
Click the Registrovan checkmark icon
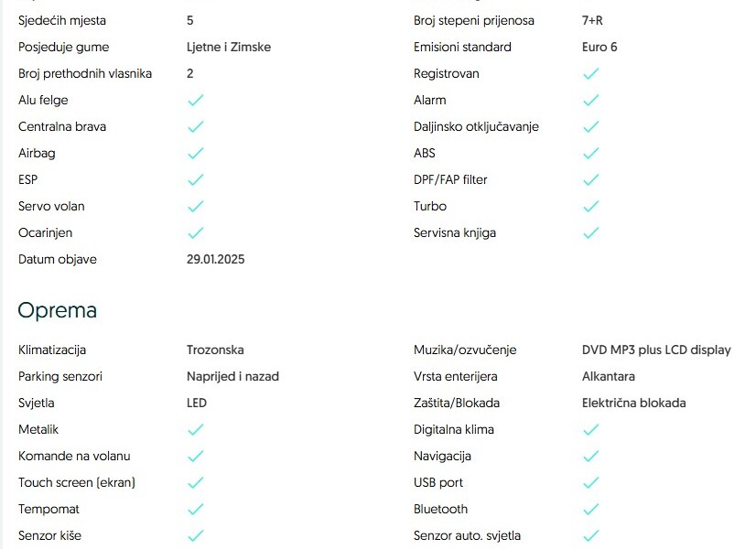tap(591, 73)
